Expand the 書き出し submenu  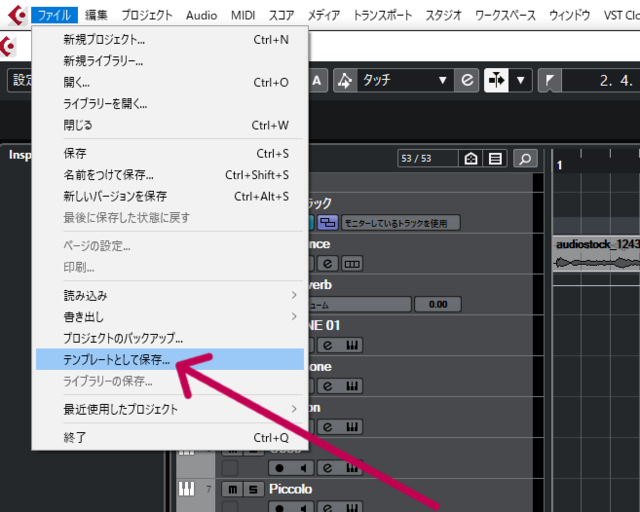170,316
